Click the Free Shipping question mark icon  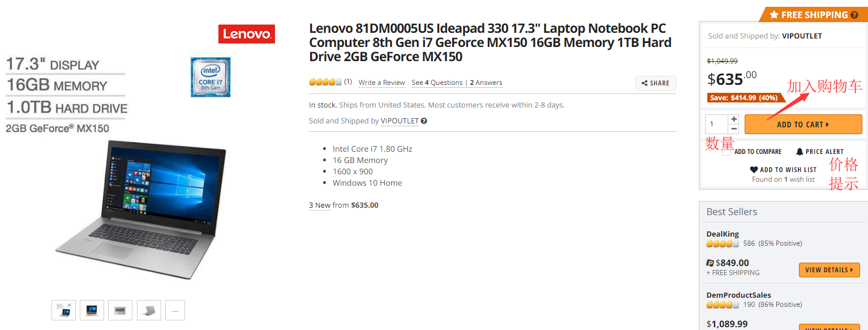(x=854, y=15)
